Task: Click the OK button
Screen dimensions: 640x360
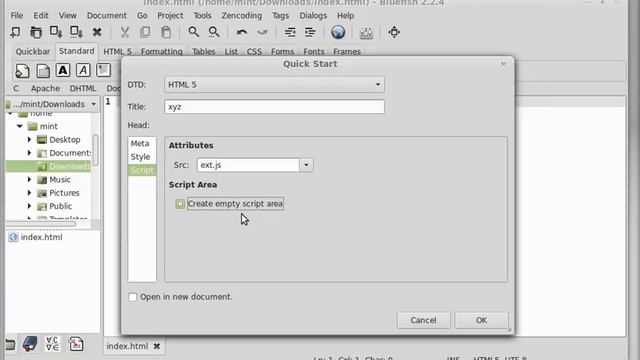Action: point(481,320)
